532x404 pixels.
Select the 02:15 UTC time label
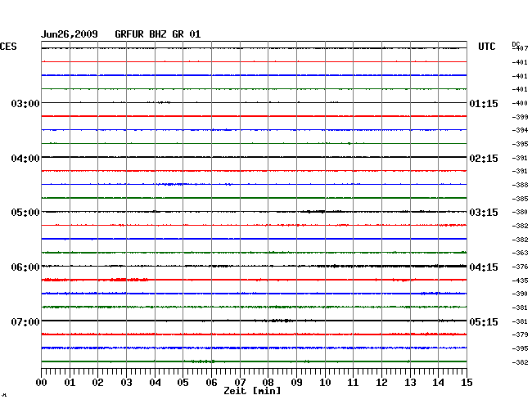pos(484,159)
